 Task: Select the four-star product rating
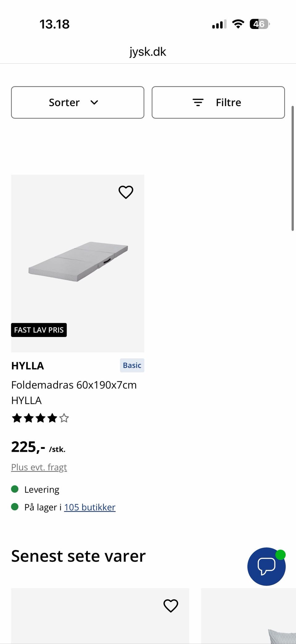(40, 418)
